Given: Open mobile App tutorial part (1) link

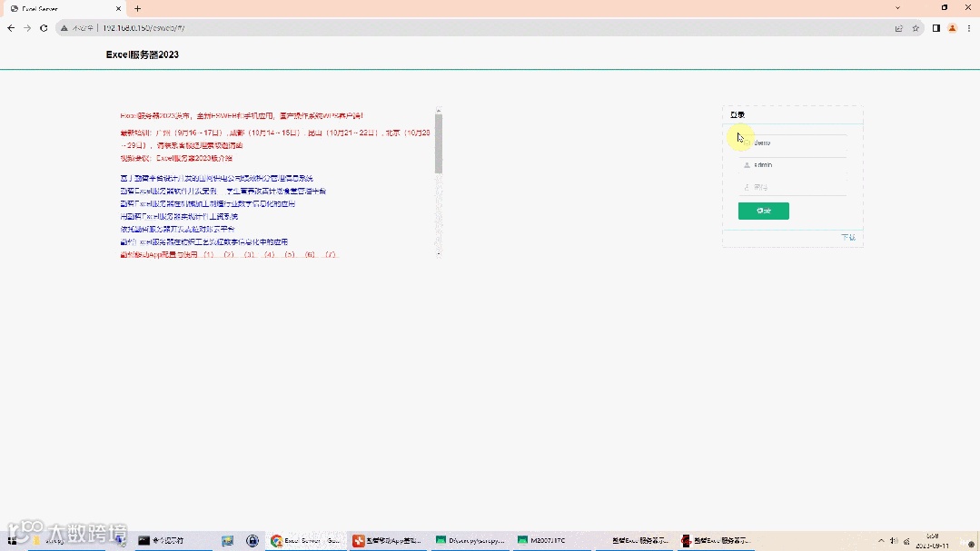Looking at the screenshot, I should coord(209,255).
